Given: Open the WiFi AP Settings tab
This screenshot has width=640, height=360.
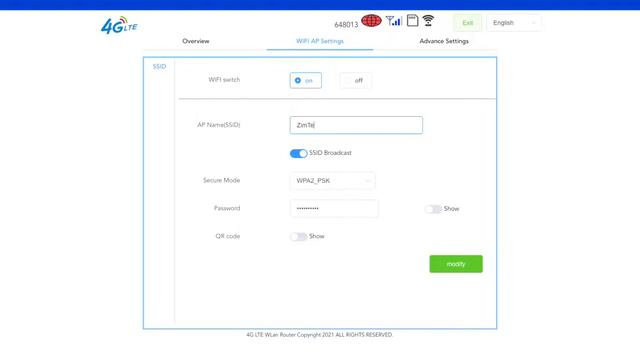Looking at the screenshot, I should pos(320,41).
